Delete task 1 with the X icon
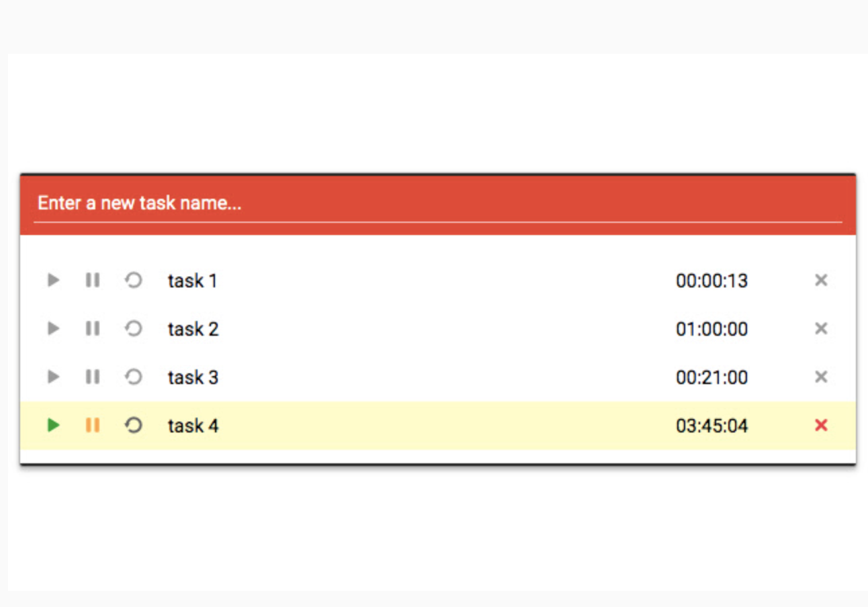 click(820, 280)
